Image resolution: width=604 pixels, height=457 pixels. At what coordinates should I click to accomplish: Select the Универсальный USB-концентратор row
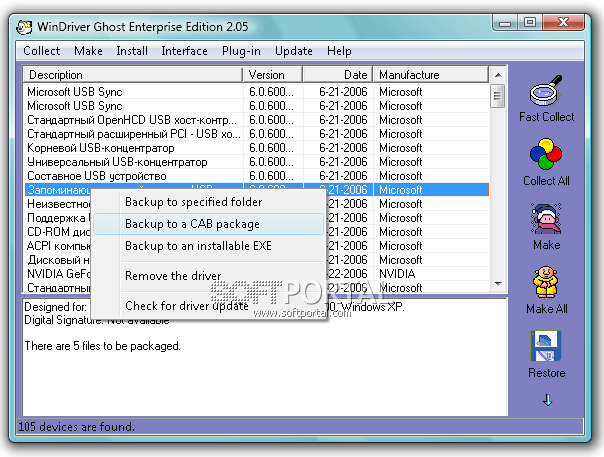coord(256,162)
